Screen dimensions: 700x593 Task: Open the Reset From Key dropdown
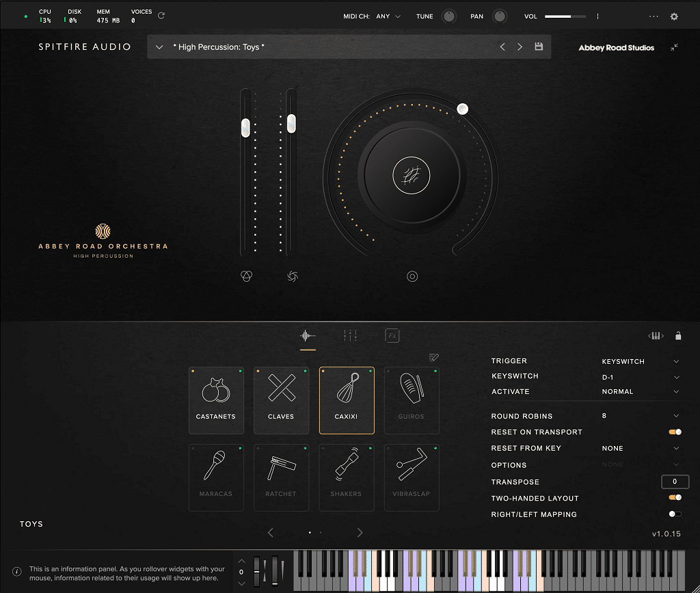pyautogui.click(x=640, y=448)
